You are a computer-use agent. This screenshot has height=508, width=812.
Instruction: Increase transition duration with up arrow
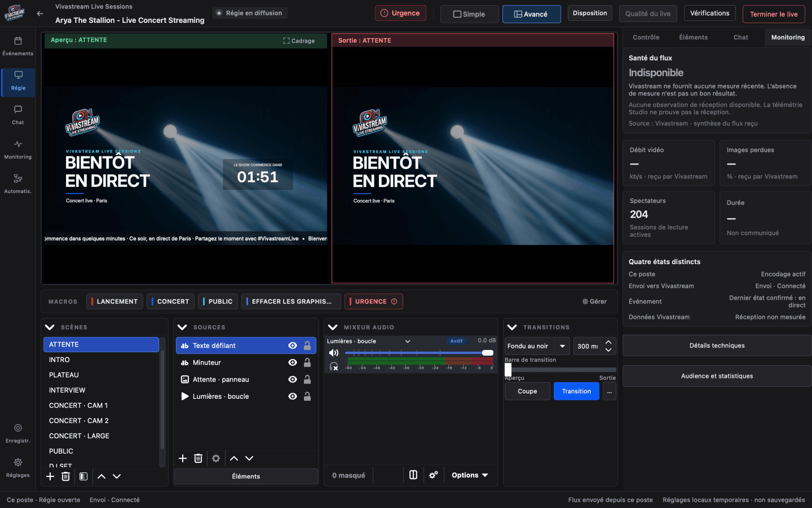(608, 342)
